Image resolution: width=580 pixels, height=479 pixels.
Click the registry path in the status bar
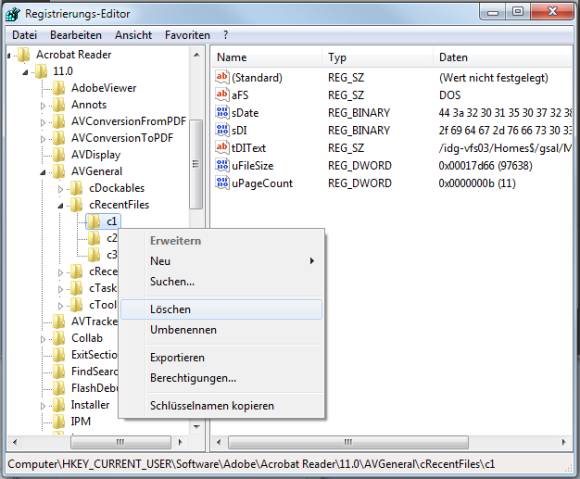[251, 464]
